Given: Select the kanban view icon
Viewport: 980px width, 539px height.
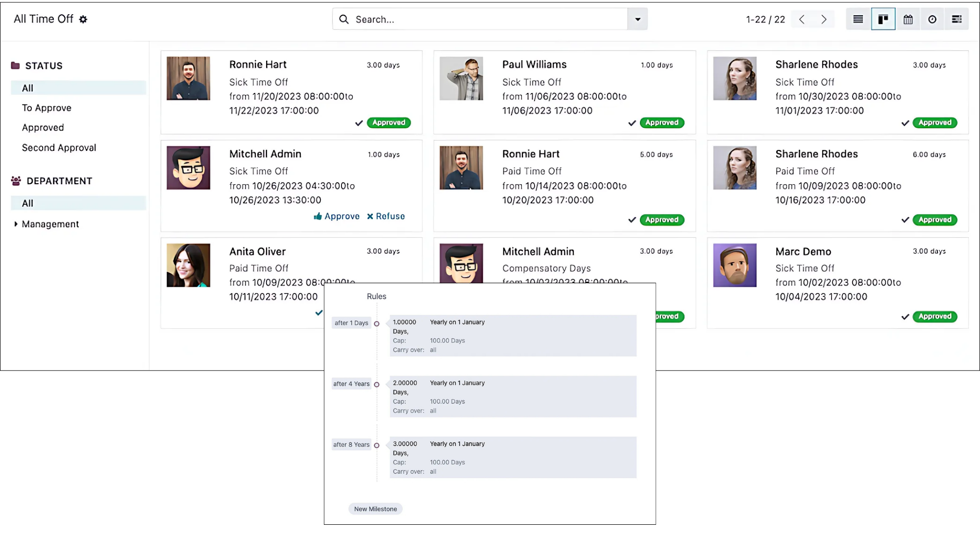Looking at the screenshot, I should point(883,19).
